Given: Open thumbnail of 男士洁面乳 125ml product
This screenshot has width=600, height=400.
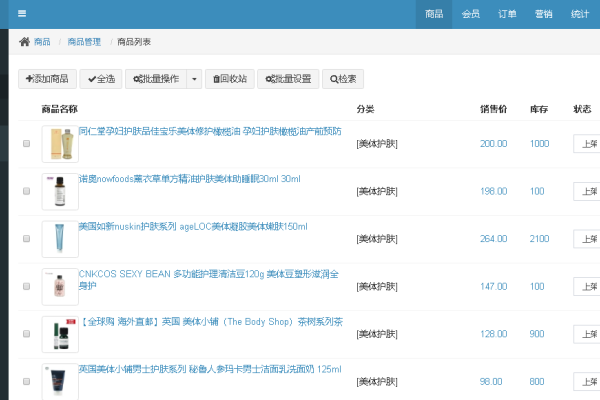Looking at the screenshot, I should pos(60,382).
